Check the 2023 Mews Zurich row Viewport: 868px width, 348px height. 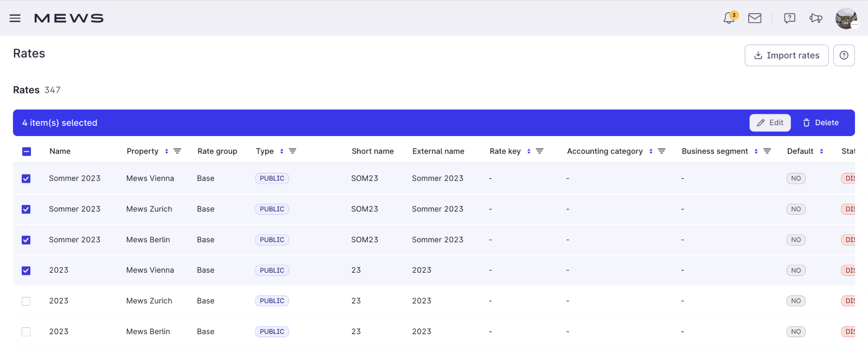coord(26,301)
